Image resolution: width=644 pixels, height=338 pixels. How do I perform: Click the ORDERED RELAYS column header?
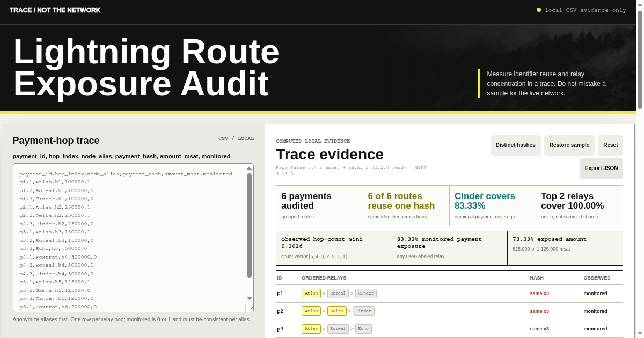click(324, 278)
